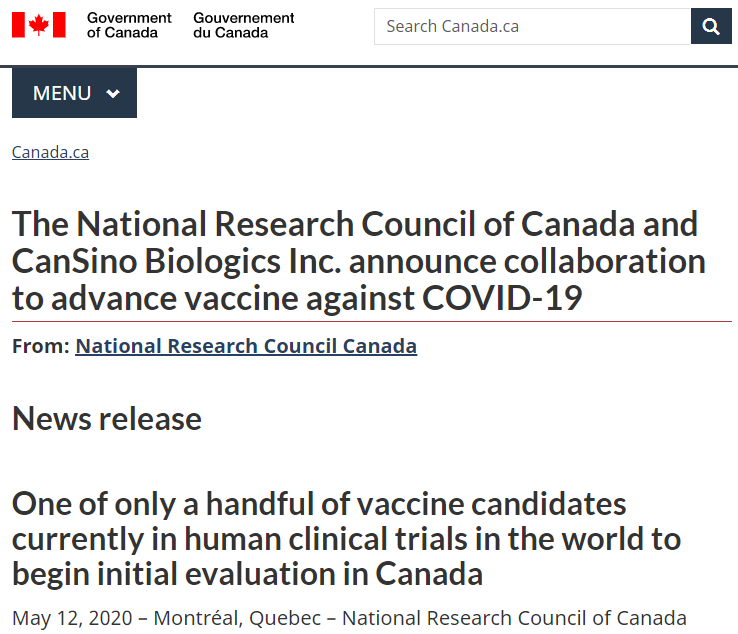Open the Canada.ca breadcrumb link
738x634 pixels.
coord(50,152)
